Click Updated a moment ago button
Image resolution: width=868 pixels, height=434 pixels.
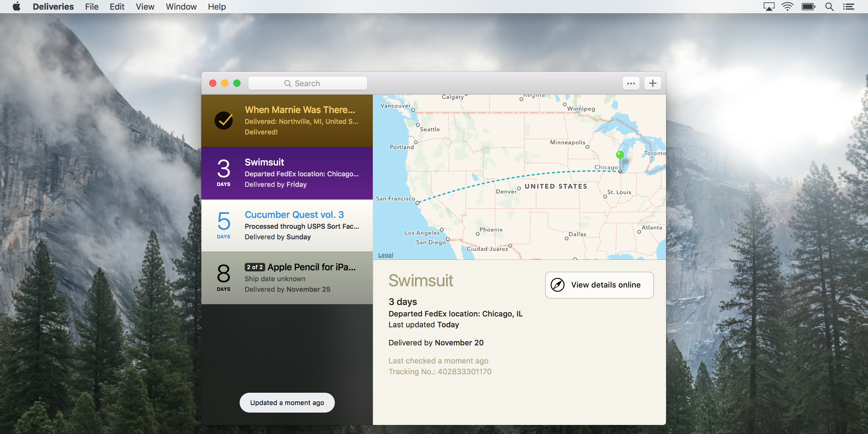pos(287,402)
